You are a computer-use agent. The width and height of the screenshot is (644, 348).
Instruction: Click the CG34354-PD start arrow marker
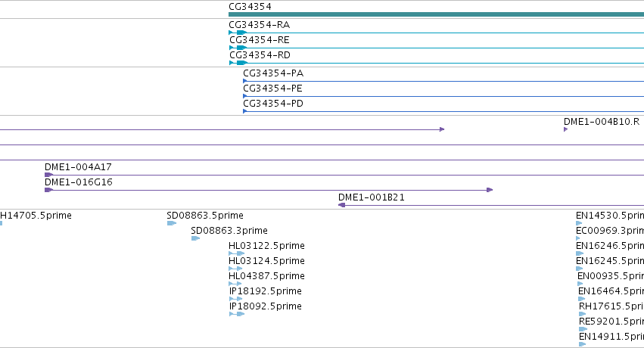pos(245,112)
